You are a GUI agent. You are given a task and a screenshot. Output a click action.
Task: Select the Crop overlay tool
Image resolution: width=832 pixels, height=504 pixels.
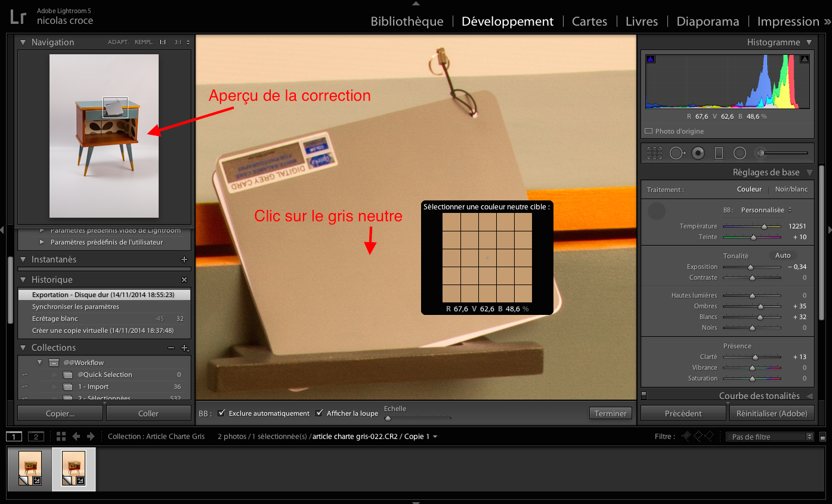tap(654, 153)
